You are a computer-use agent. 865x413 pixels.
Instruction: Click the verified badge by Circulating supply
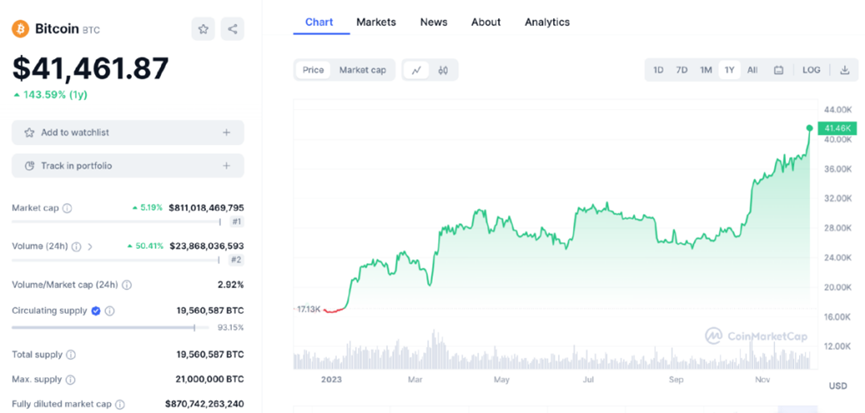click(x=96, y=311)
